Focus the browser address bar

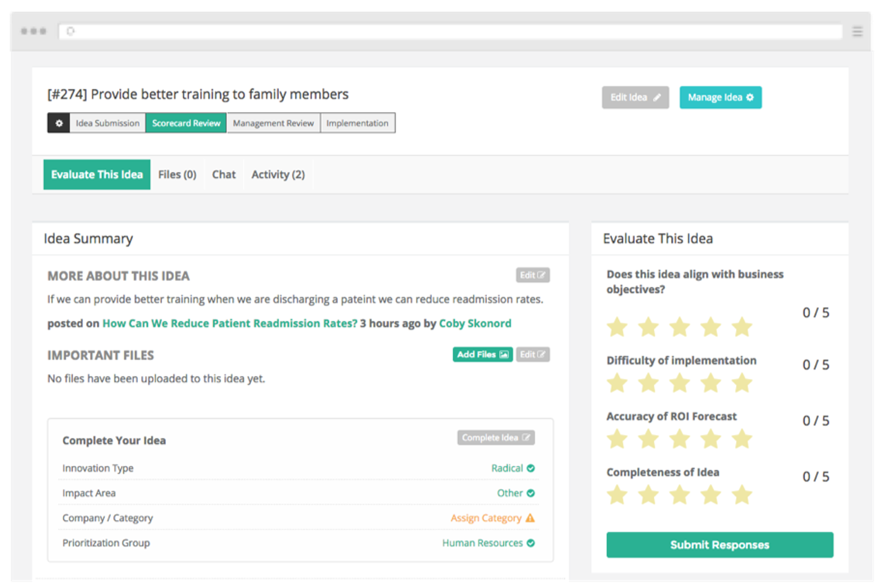click(451, 32)
